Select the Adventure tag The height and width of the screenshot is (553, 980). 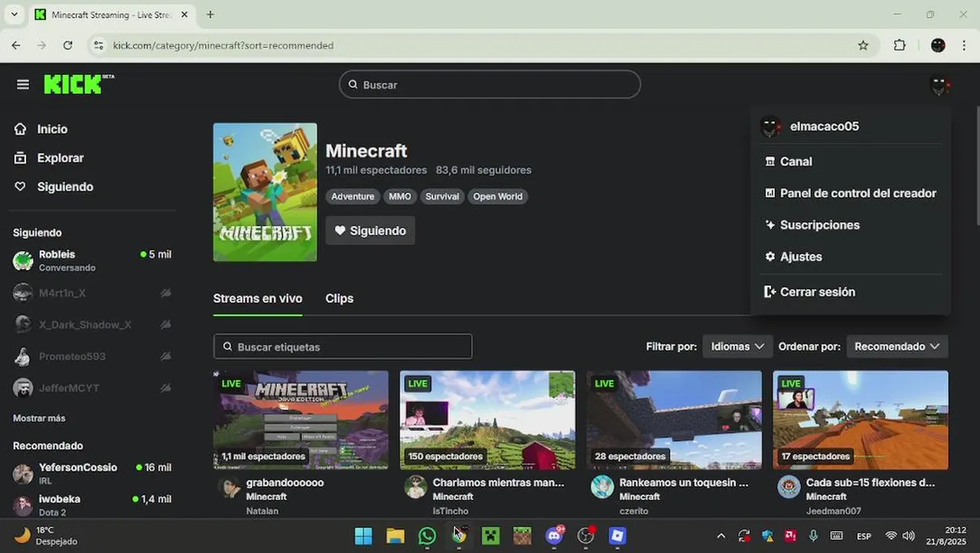click(x=353, y=197)
